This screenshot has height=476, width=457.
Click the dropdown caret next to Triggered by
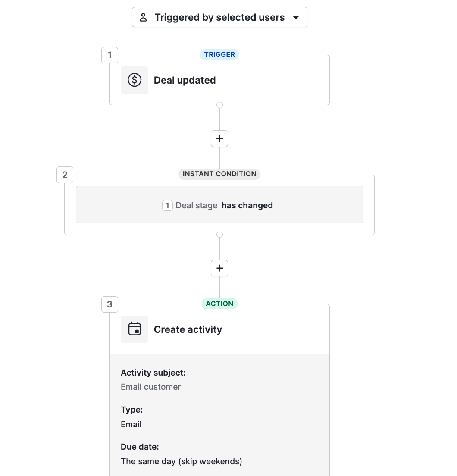296,17
